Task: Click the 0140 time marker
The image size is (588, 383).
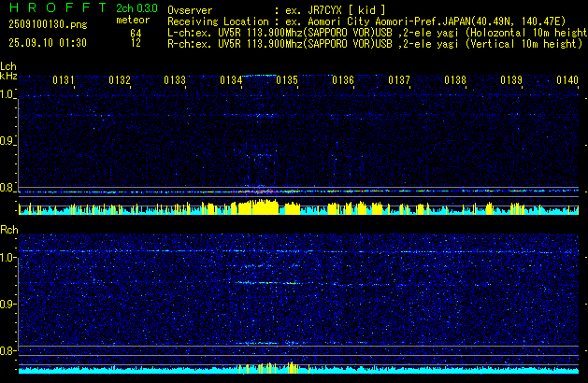Action: click(567, 80)
